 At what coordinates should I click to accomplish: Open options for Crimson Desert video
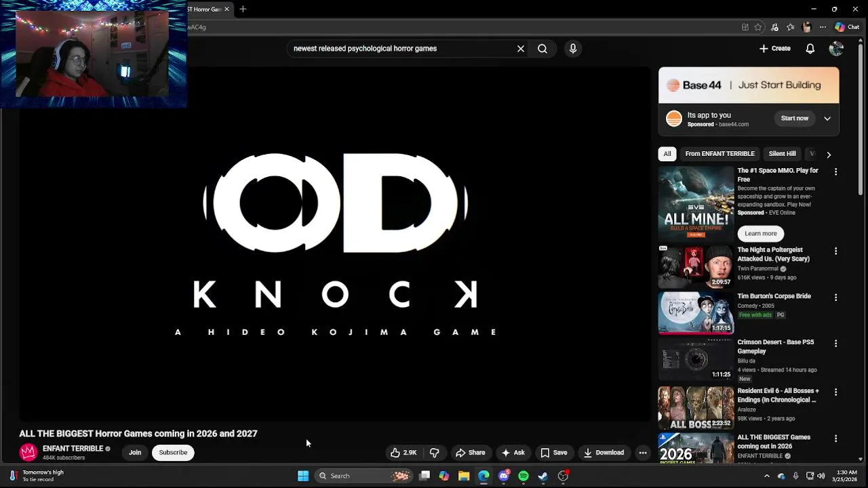(x=835, y=343)
